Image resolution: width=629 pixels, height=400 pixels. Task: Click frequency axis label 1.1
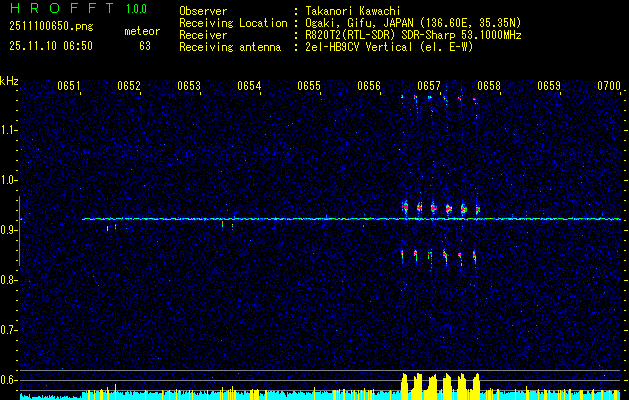tap(8, 130)
